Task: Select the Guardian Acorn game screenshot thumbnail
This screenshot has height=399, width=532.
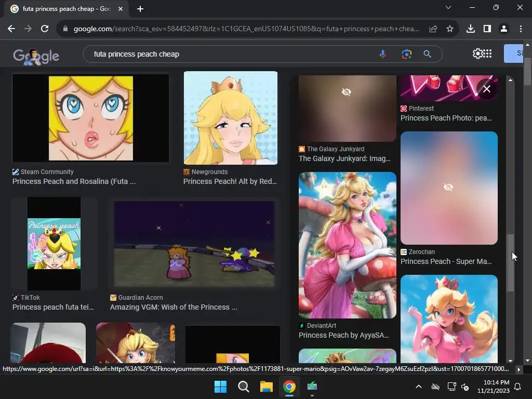Action: 194,244
